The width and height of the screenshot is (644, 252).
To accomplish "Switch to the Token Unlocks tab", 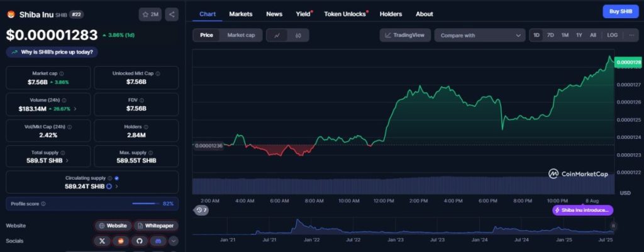I will (x=345, y=14).
